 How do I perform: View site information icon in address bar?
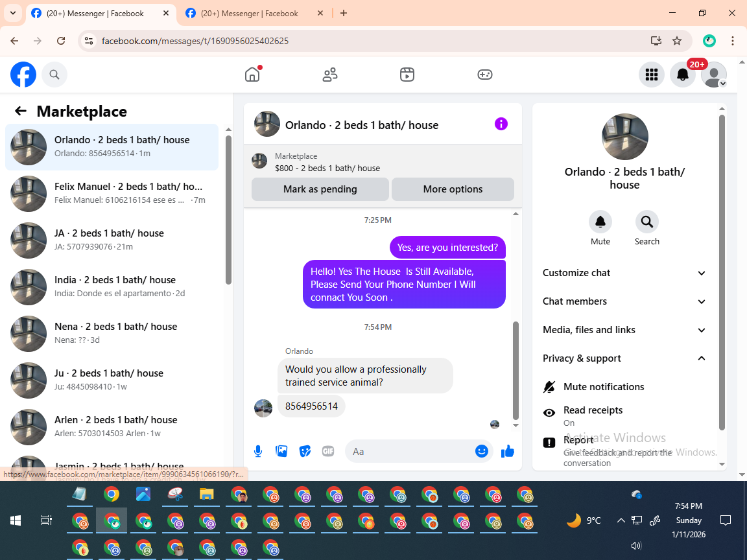tap(89, 41)
